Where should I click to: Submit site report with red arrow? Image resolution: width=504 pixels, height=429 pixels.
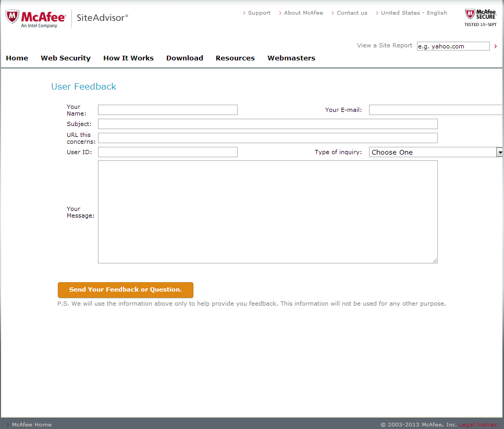coord(496,46)
